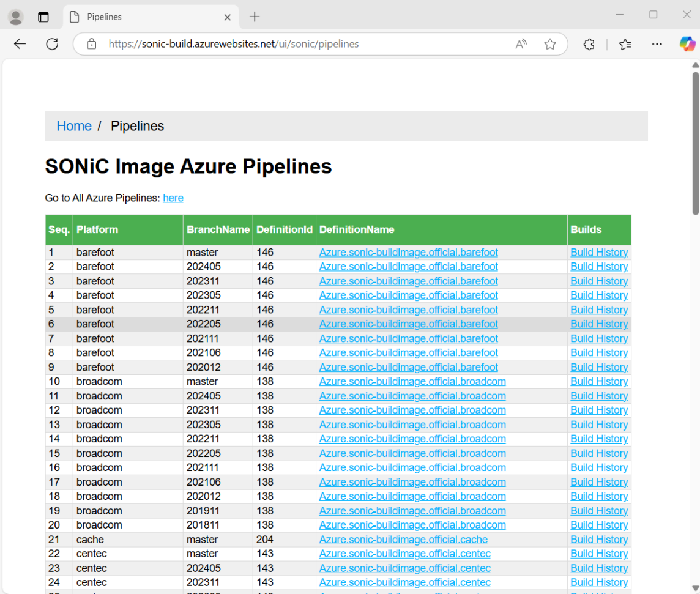The height and width of the screenshot is (594, 700).
Task: Click the Read aloud icon in address bar
Action: (x=521, y=44)
